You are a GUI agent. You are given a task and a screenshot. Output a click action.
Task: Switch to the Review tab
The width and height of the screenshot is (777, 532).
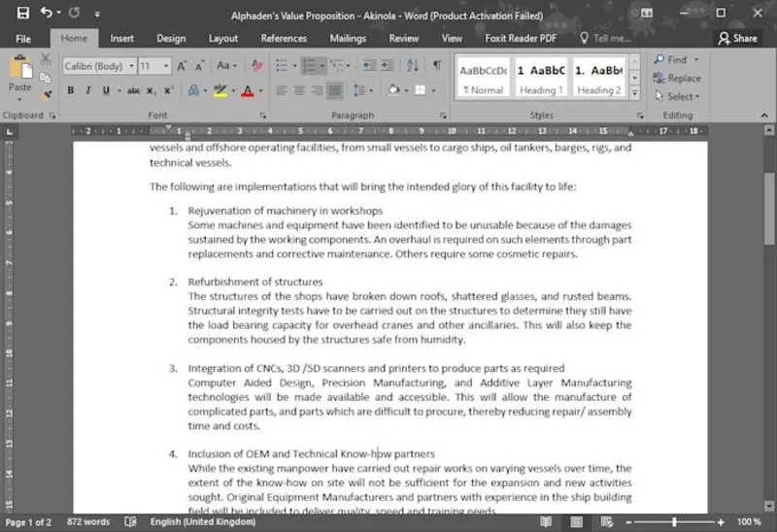(403, 38)
